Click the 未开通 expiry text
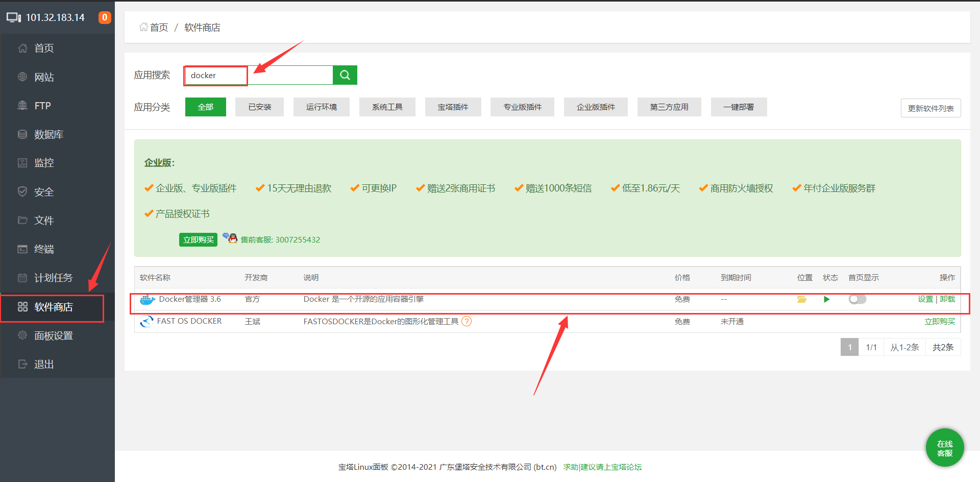The width and height of the screenshot is (980, 482). pos(732,322)
